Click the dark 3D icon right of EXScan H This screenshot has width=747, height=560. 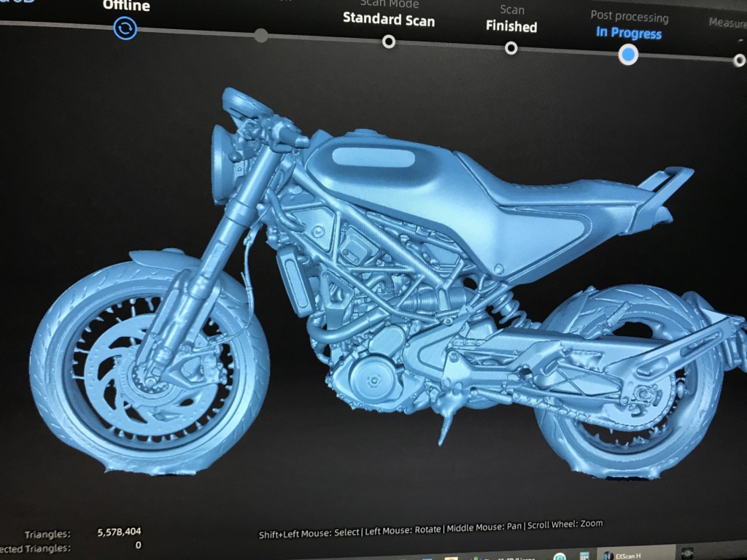tap(686, 555)
